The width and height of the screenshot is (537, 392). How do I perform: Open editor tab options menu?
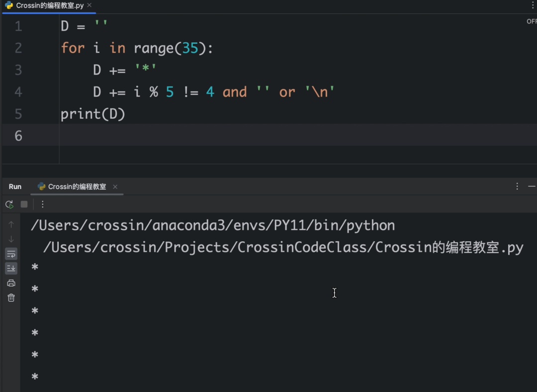(x=533, y=5)
